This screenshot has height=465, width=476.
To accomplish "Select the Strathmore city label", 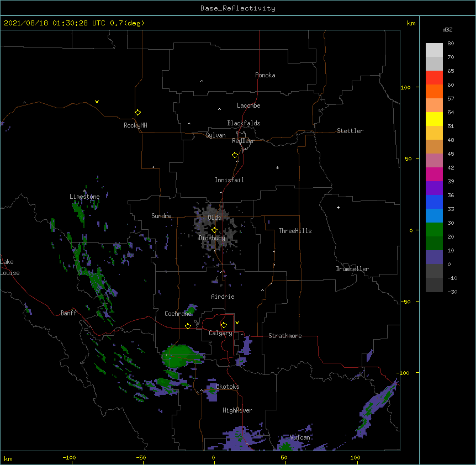I will (x=285, y=336).
